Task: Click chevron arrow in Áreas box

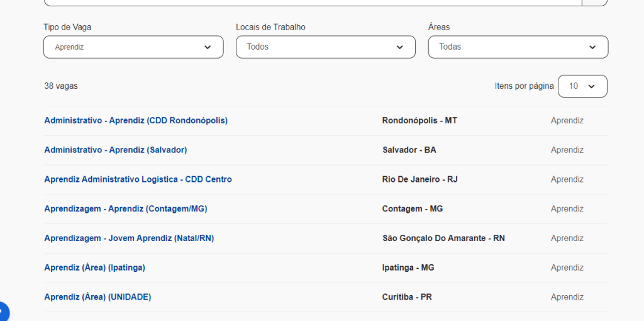Action: tap(592, 47)
